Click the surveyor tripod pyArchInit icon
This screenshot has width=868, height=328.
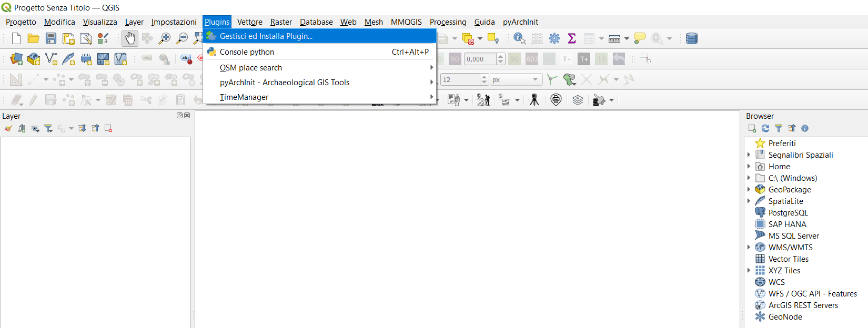[x=534, y=100]
